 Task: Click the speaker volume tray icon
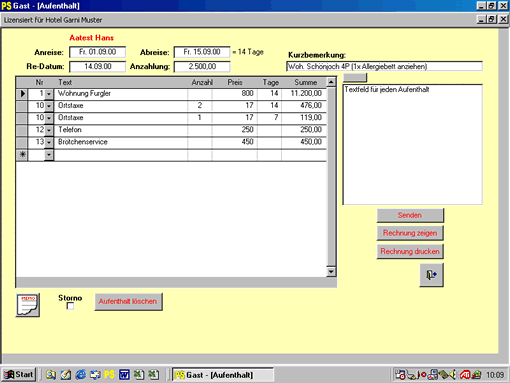pos(453,375)
